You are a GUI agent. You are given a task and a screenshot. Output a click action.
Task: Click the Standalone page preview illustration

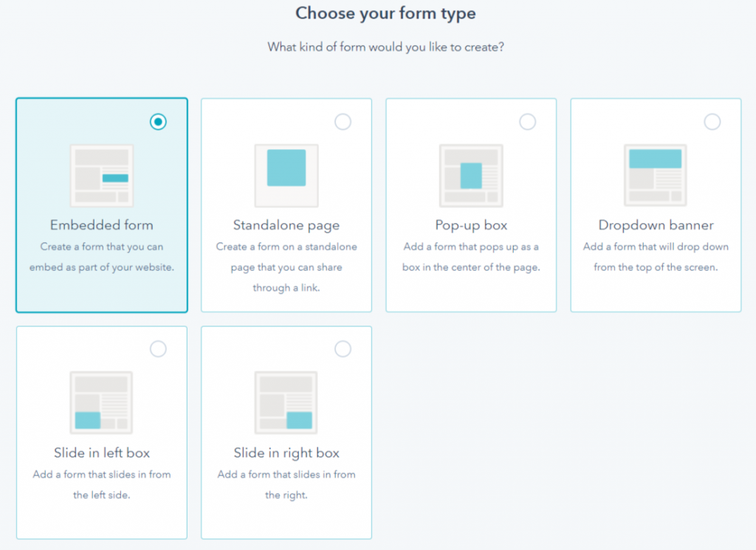[286, 175]
